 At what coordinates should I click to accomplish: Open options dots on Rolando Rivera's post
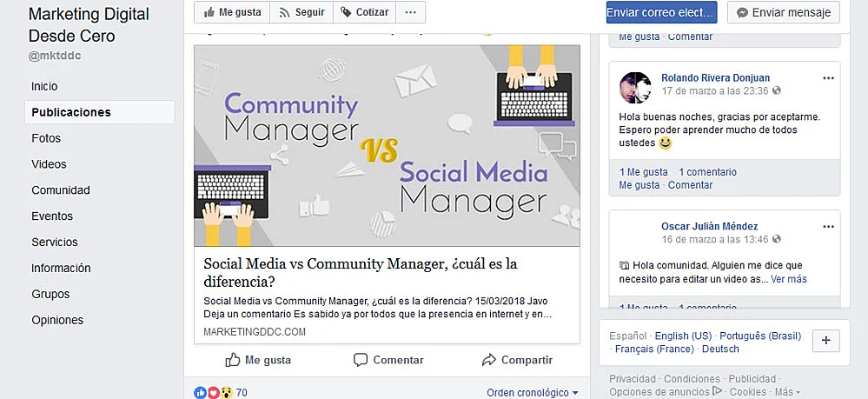click(828, 78)
